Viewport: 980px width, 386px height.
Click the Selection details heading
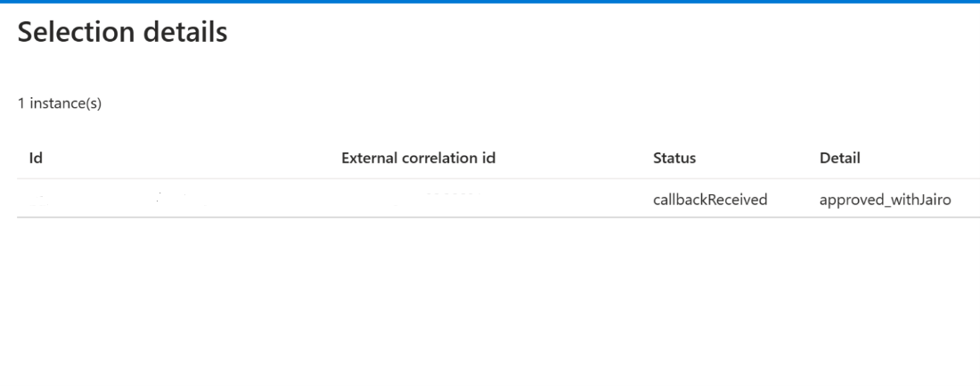coord(123,34)
